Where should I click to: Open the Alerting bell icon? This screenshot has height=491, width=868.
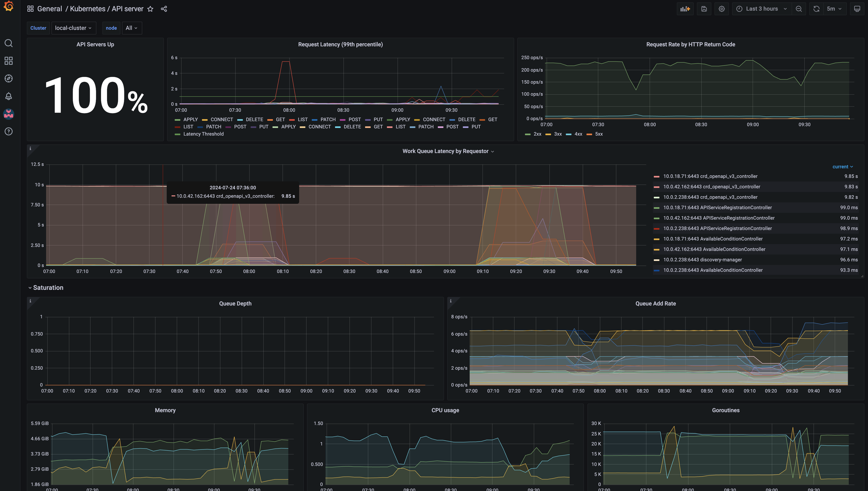(x=9, y=96)
